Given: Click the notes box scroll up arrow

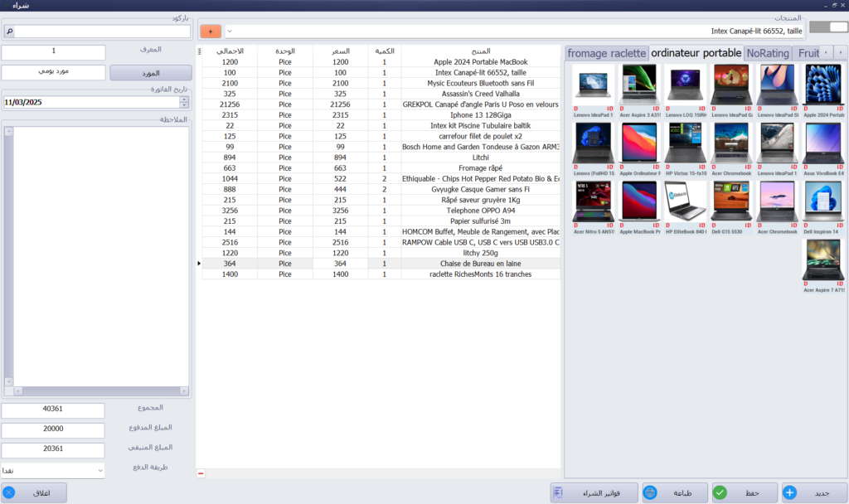Looking at the screenshot, I should 8,131.
